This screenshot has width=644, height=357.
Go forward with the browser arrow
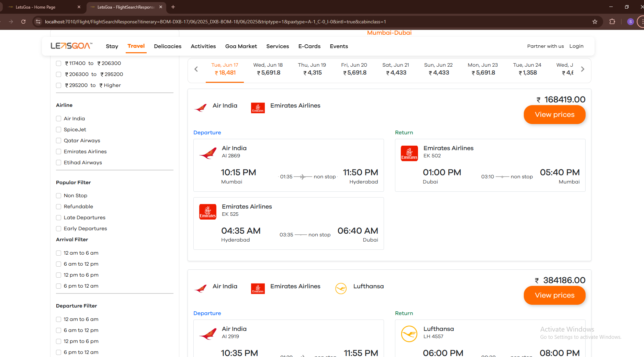(11, 22)
